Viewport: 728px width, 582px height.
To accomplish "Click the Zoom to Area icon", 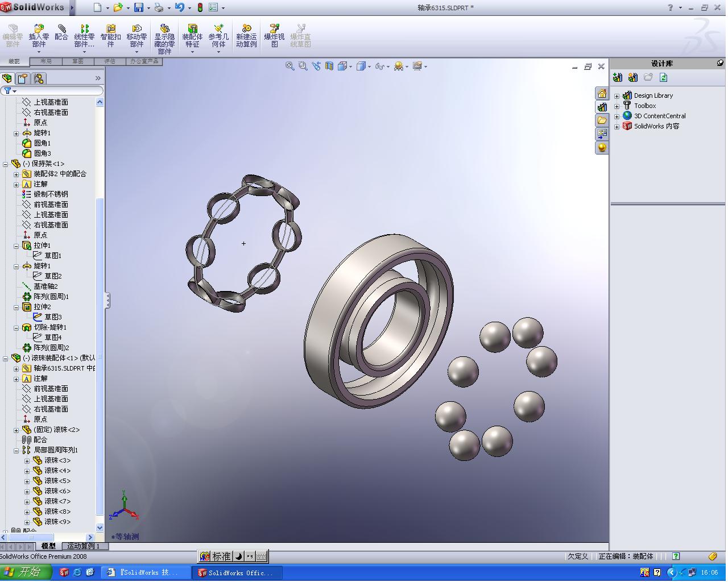I will coord(303,66).
